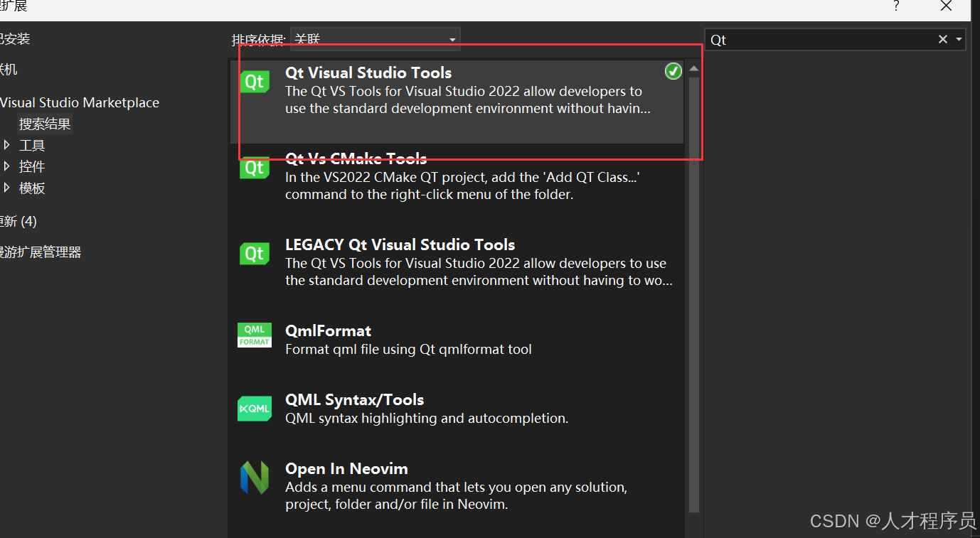Screen dimensions: 980x538
Task: Open the help question mark button
Action: point(897,6)
